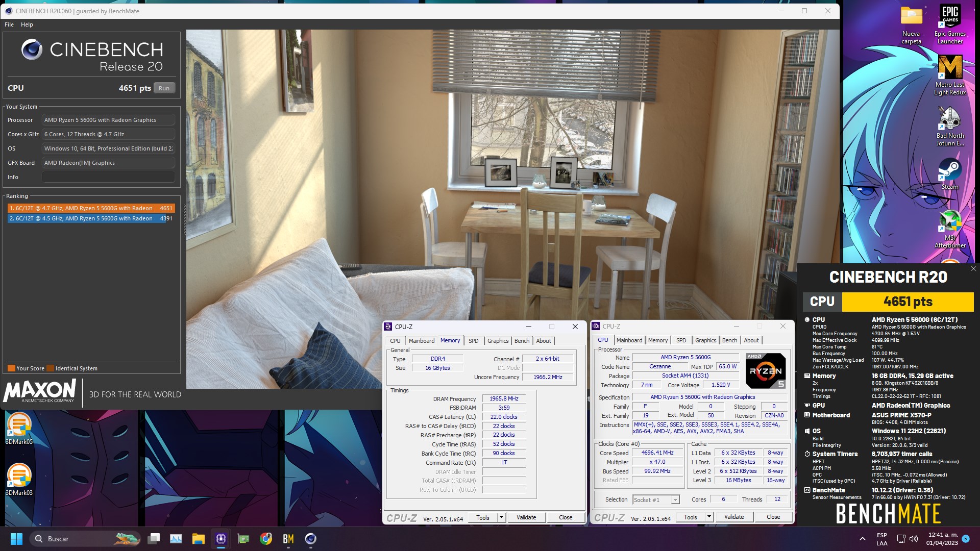Open File Explorer from the taskbar
Screen dimensions: 980x551
pyautogui.click(x=198, y=539)
